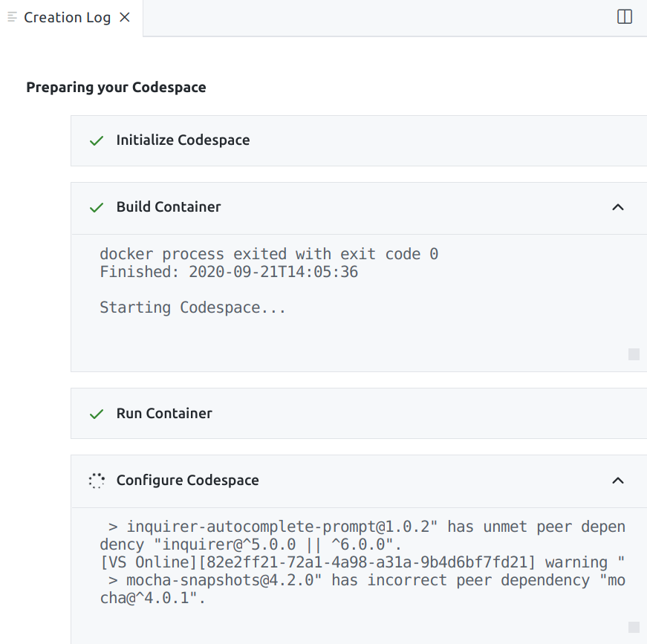Click the spinner next to Configure Codespace
The width and height of the screenshot is (647, 644).
tap(96, 481)
